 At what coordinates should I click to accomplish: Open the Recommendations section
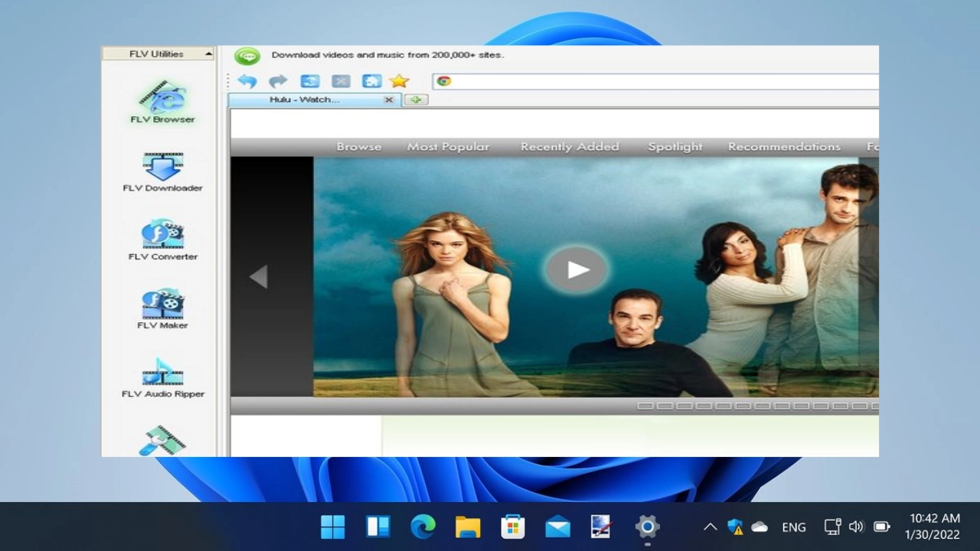tap(784, 147)
